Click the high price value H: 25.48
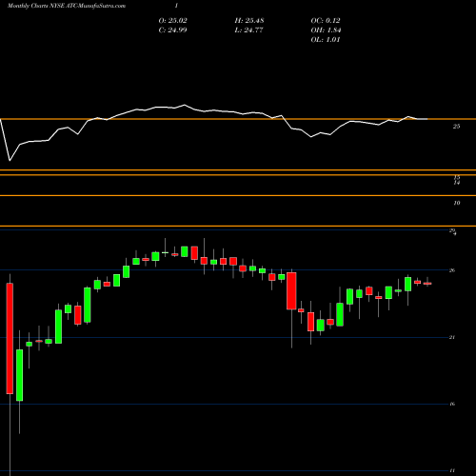 click(249, 21)
